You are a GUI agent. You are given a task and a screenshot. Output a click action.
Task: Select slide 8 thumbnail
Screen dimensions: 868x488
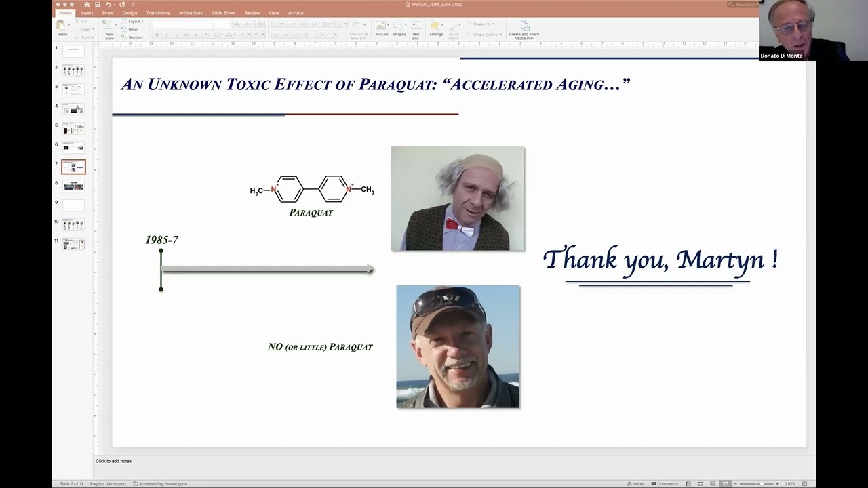point(73,186)
